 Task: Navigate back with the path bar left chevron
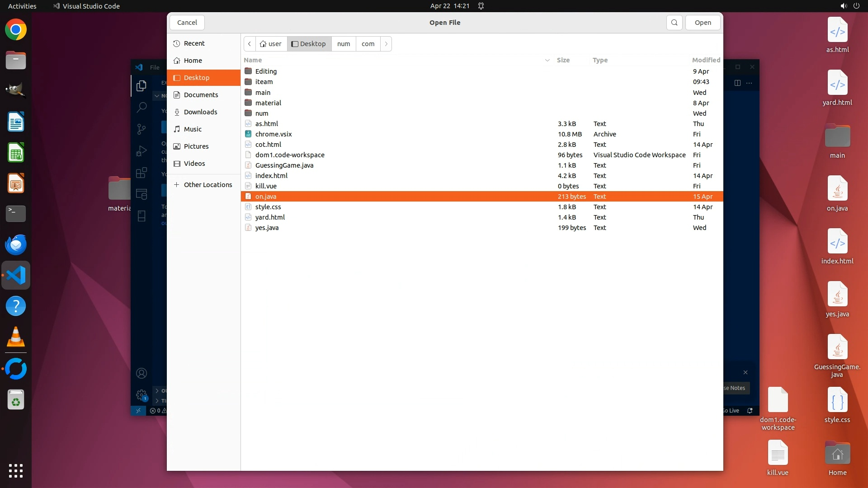pyautogui.click(x=250, y=44)
